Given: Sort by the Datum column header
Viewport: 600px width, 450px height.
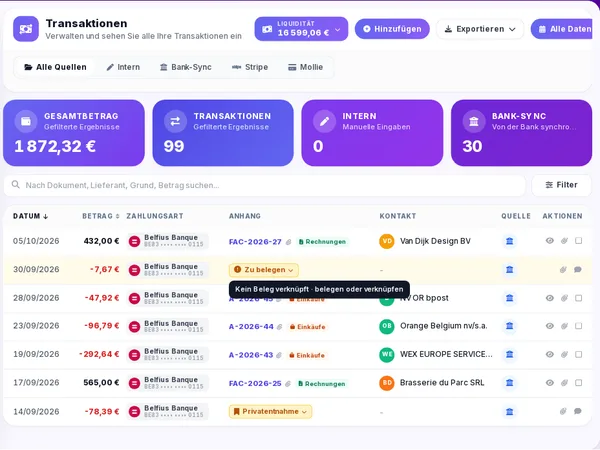Looking at the screenshot, I should click(x=31, y=216).
